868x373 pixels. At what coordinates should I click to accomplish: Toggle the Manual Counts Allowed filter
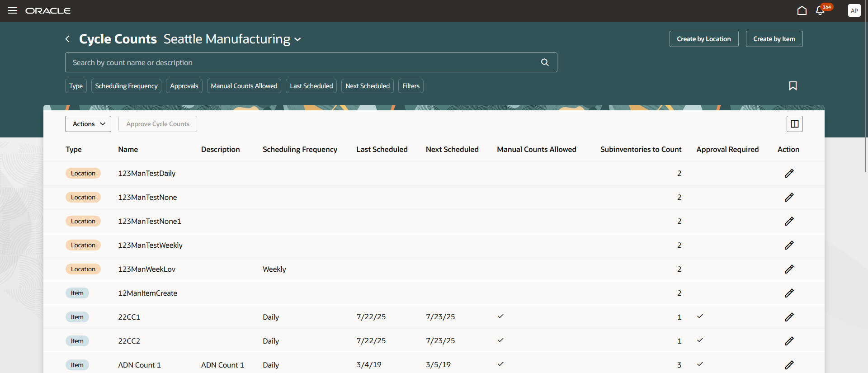tap(244, 86)
